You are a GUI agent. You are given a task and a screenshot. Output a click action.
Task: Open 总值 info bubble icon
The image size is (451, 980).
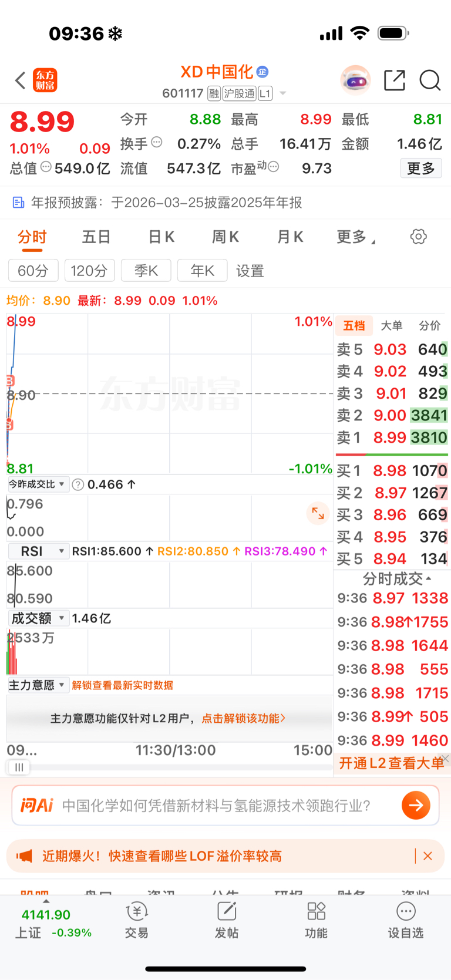tap(46, 167)
